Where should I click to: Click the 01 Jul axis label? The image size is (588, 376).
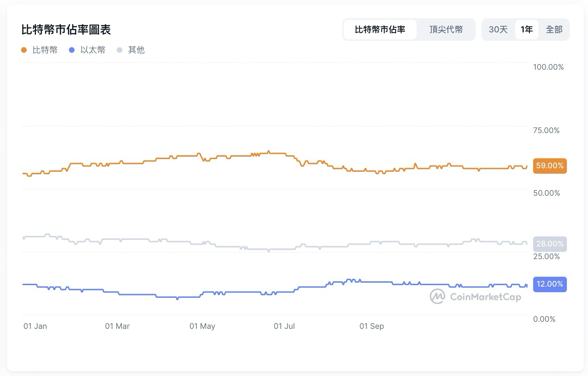click(x=284, y=326)
